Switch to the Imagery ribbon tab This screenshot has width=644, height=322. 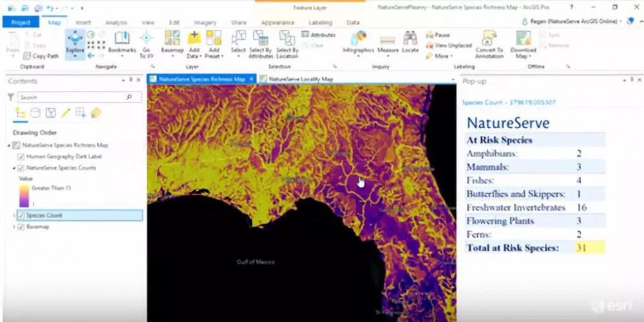pyautogui.click(x=205, y=23)
